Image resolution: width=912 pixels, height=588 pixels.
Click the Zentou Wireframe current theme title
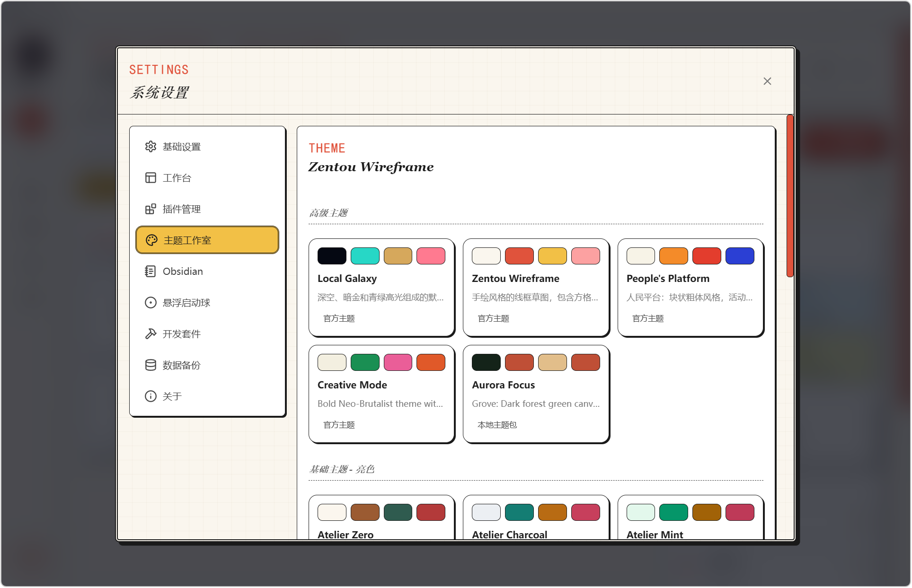(371, 167)
